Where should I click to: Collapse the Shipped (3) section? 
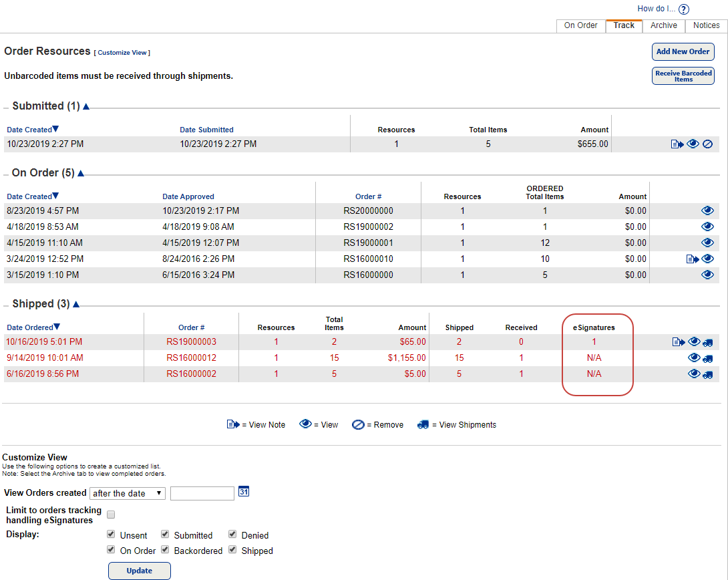pyautogui.click(x=76, y=305)
